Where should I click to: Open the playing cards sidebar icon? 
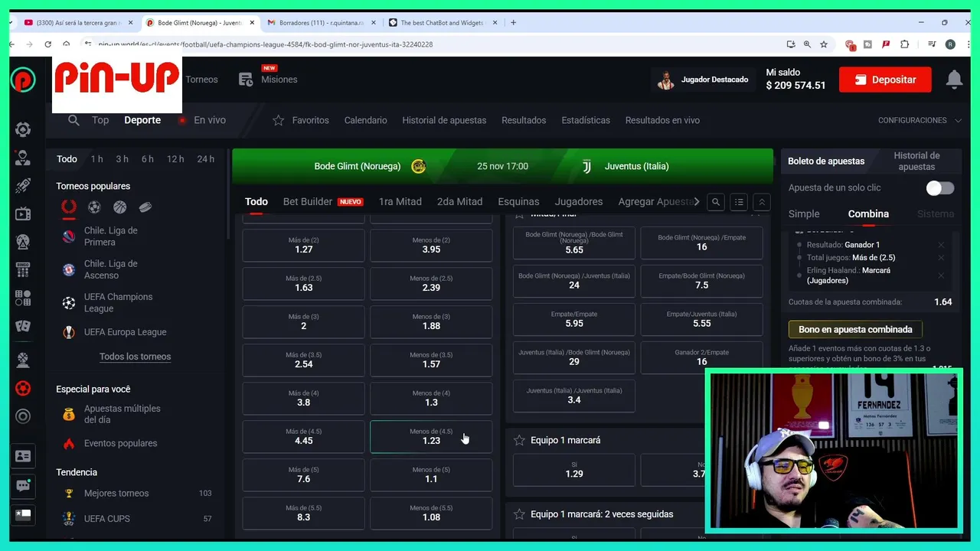(23, 326)
